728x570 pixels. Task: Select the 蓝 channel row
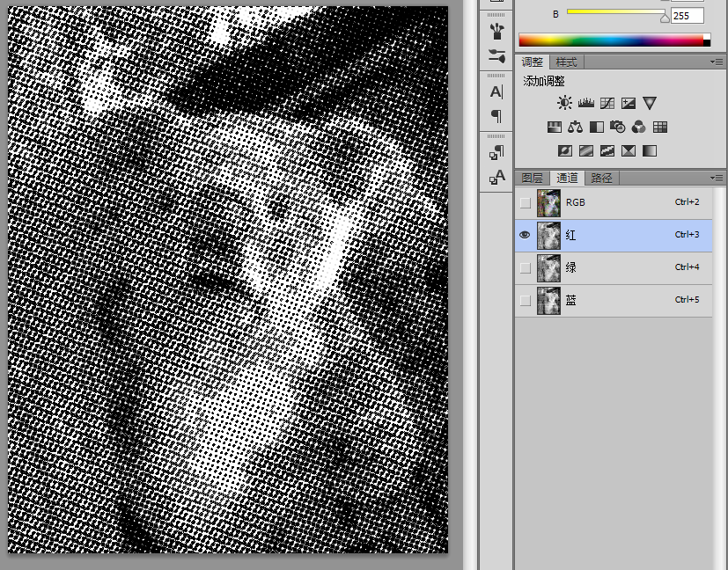pyautogui.click(x=614, y=301)
